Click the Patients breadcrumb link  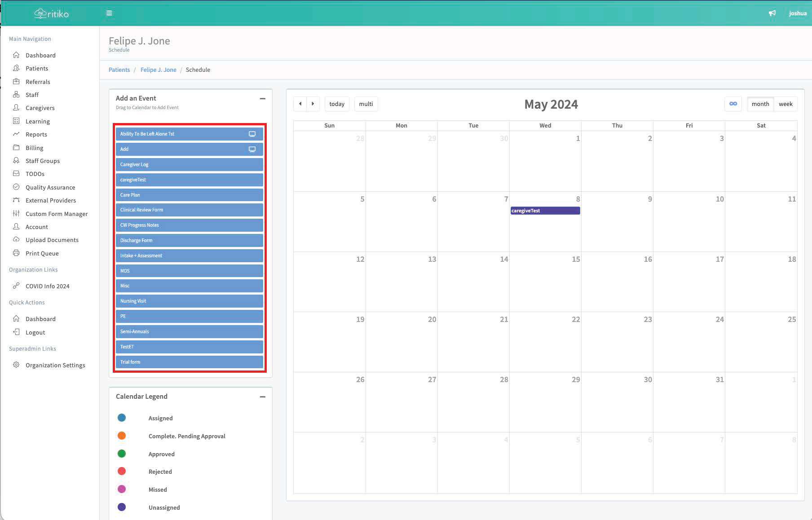pyautogui.click(x=119, y=70)
